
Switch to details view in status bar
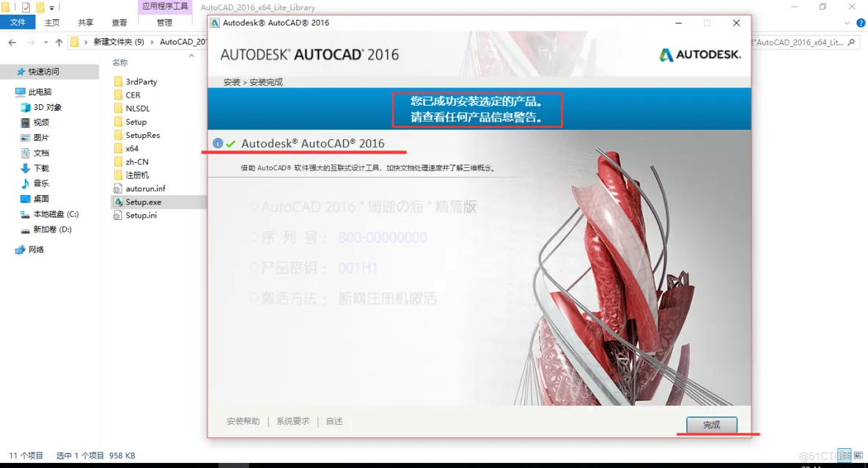(x=845, y=456)
